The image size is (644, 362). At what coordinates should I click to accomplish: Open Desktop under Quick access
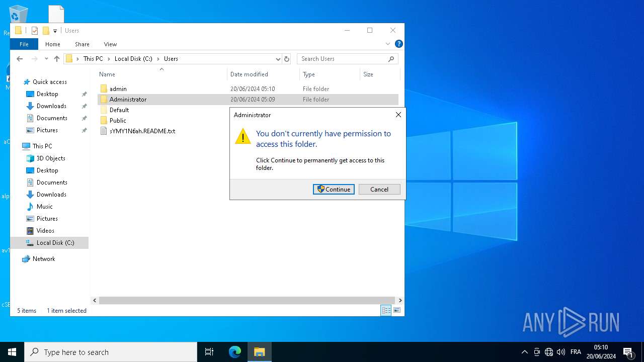point(47,94)
